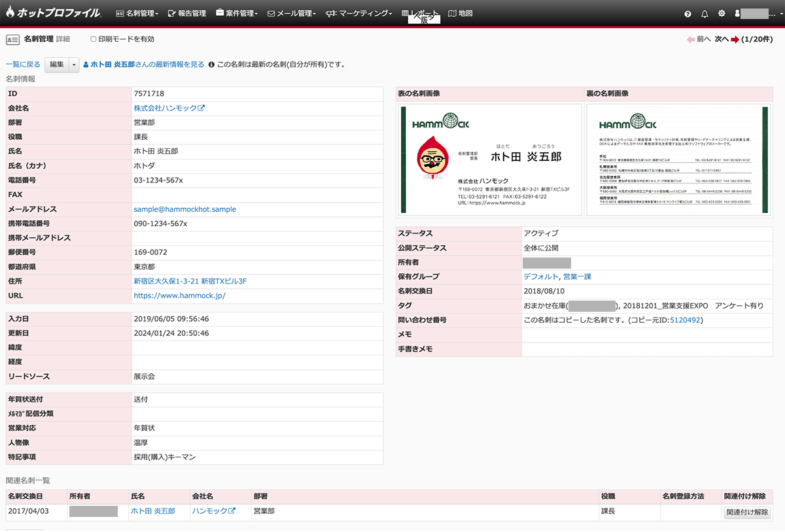
Task: Open the 報告管理 menu item
Action: pyautogui.click(x=187, y=14)
